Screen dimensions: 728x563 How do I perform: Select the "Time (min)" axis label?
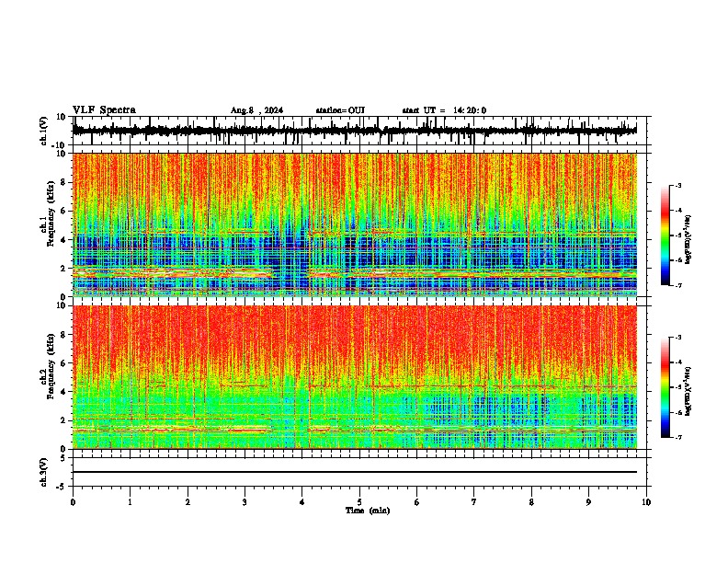click(x=368, y=511)
